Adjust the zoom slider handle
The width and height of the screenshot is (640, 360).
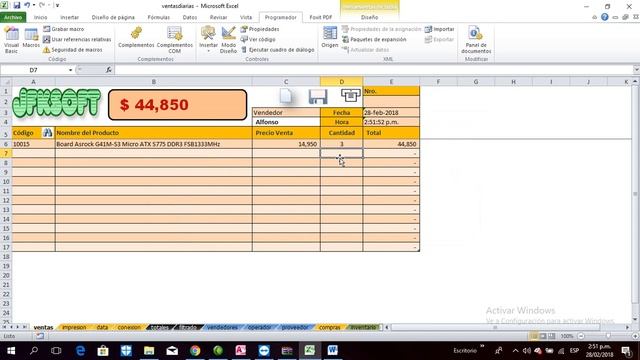[x=608, y=336]
